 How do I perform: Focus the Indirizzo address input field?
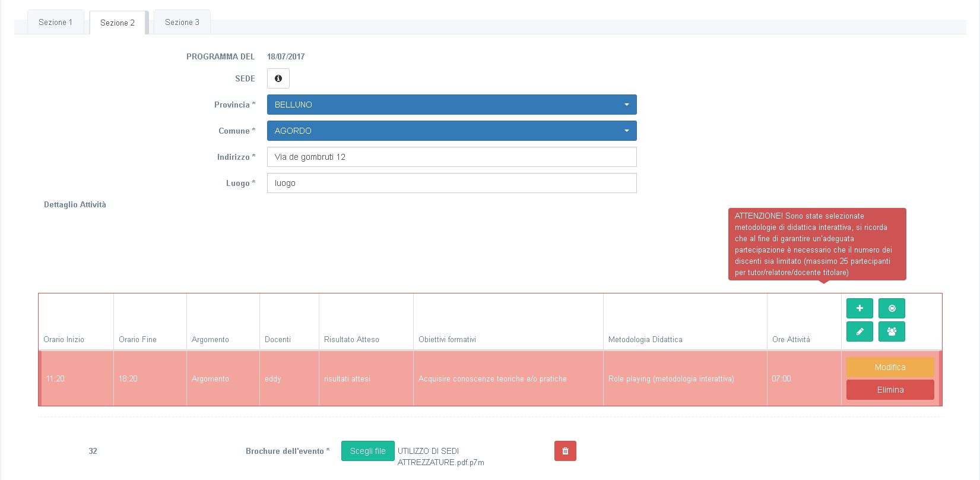click(x=451, y=157)
